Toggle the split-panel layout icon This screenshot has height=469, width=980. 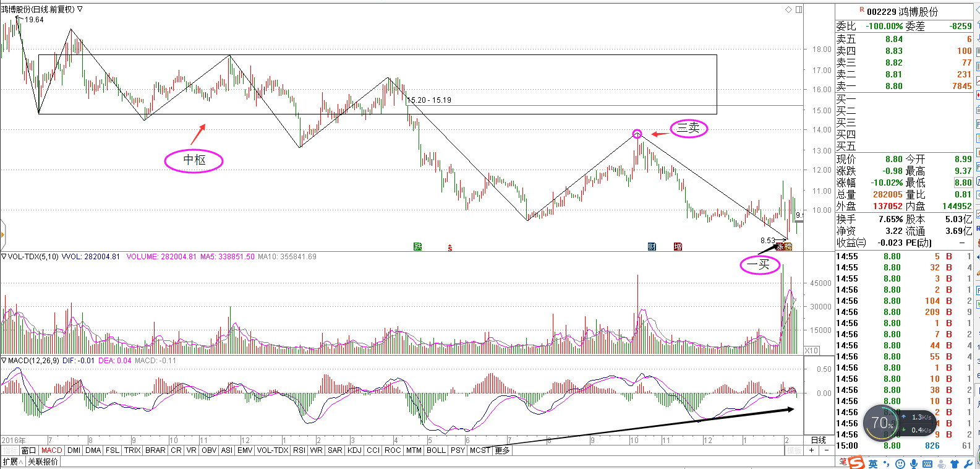[x=799, y=9]
